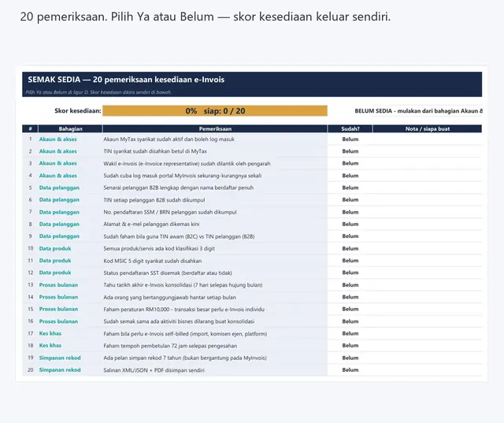Click Proses bulanan label in row 13
Screen dimensions: 504x423
tap(58, 285)
